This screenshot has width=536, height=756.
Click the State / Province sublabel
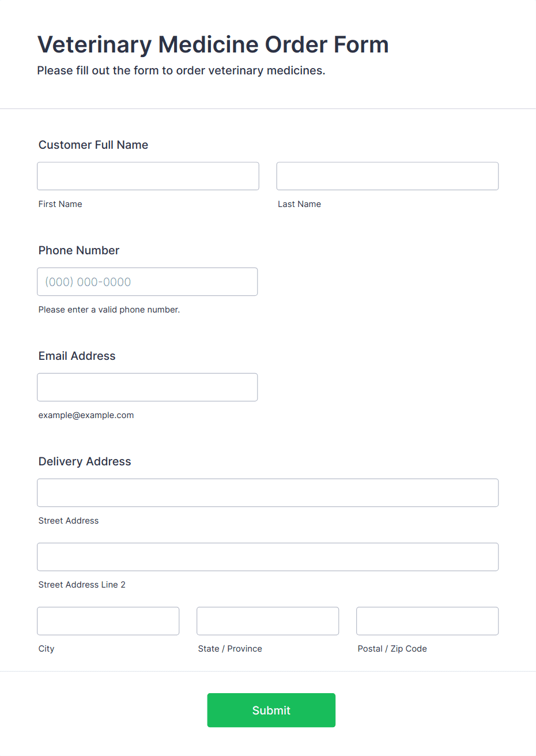tap(230, 649)
